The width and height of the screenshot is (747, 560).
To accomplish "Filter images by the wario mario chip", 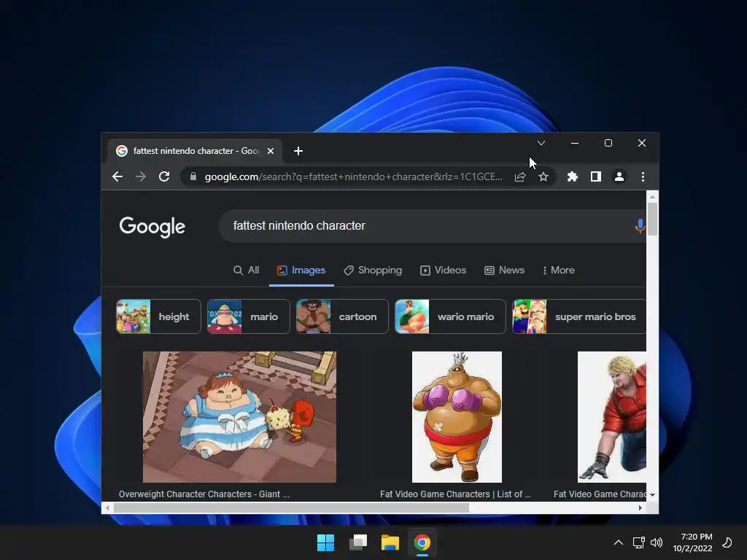I will click(x=450, y=316).
